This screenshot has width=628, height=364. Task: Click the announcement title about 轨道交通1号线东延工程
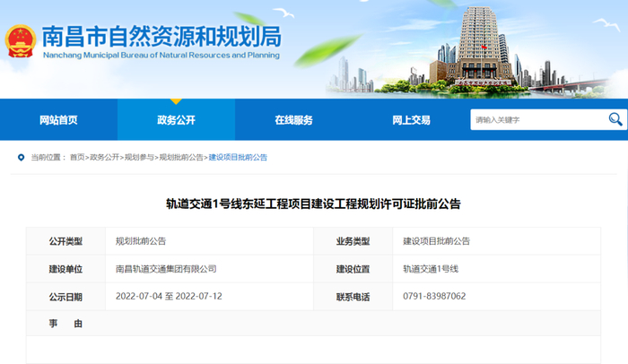(313, 204)
